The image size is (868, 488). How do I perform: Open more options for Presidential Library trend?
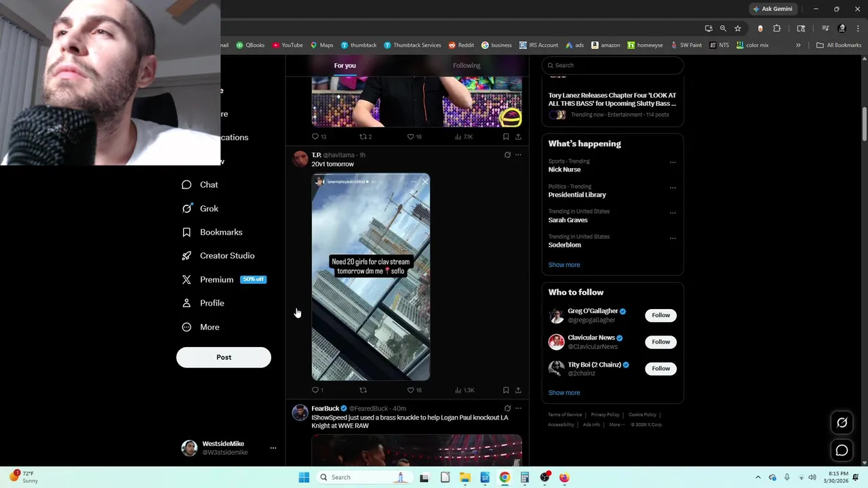coord(673,188)
